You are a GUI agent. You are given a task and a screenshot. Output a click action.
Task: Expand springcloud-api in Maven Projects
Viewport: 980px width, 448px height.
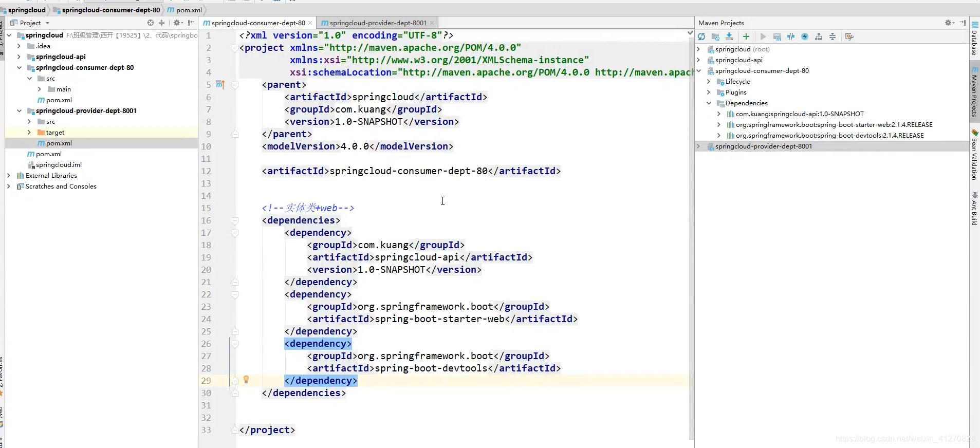click(x=698, y=60)
